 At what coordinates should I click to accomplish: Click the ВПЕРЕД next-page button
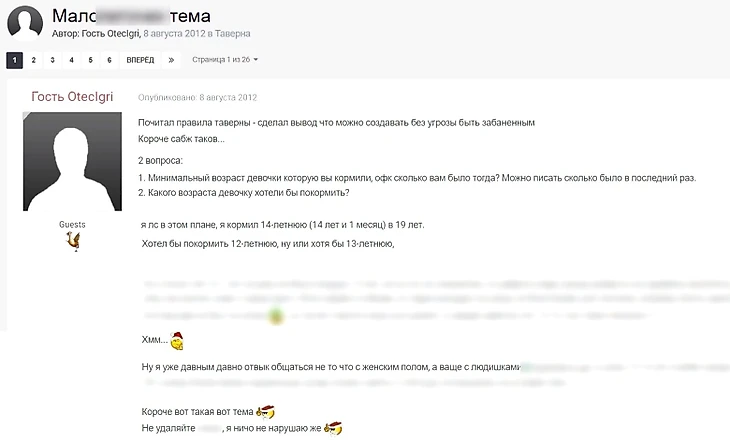click(x=140, y=60)
